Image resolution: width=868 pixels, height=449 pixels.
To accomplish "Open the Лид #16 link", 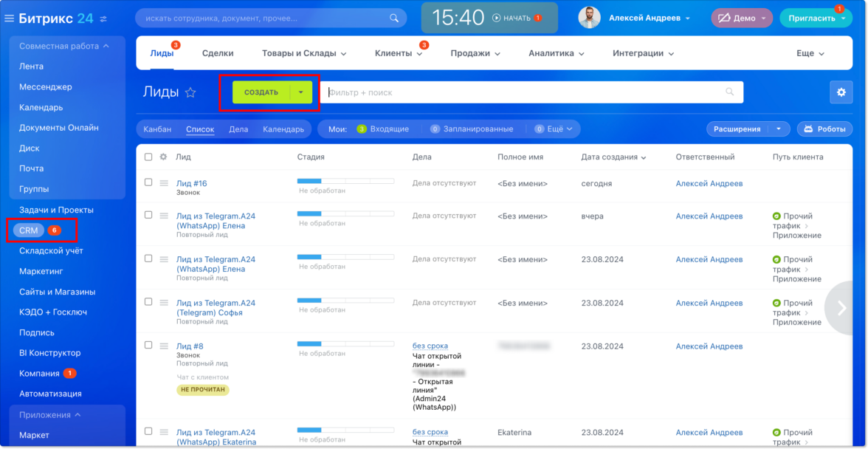I will tap(192, 183).
